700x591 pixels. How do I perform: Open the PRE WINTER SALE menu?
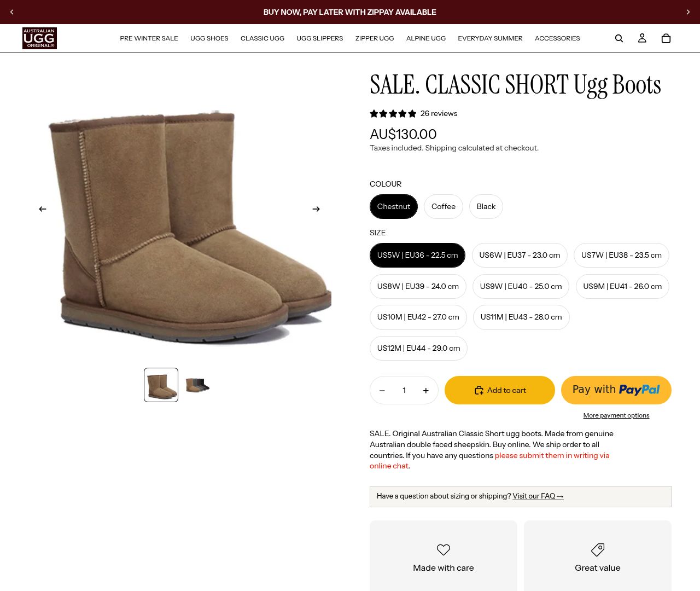[149, 38]
